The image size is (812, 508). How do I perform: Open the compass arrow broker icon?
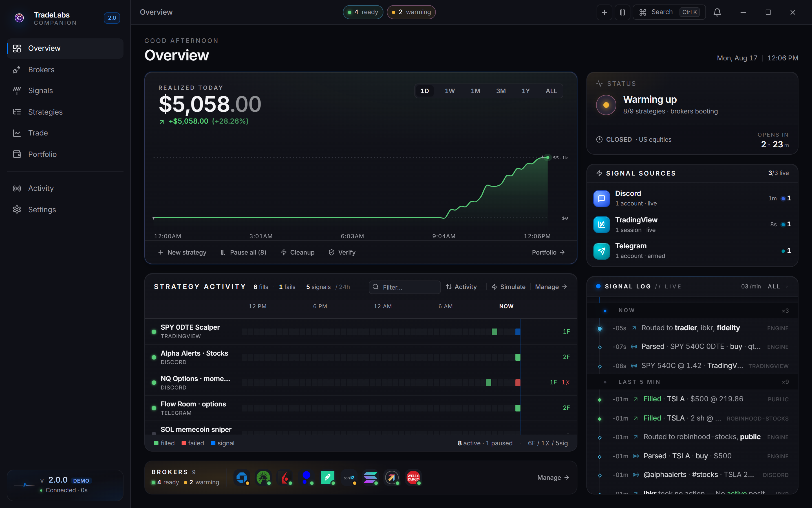click(x=392, y=478)
